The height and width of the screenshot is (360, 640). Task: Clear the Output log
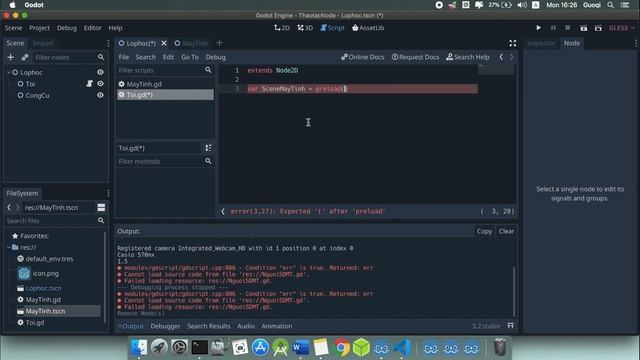click(506, 231)
